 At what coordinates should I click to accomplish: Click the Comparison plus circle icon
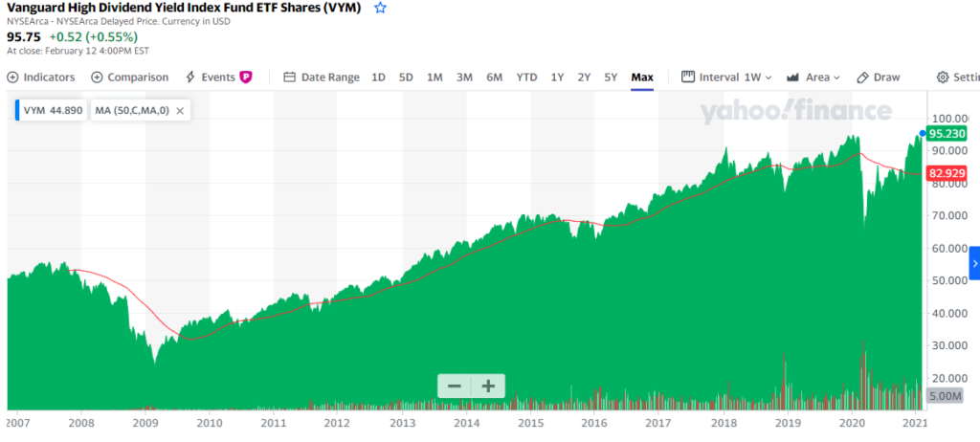97,77
